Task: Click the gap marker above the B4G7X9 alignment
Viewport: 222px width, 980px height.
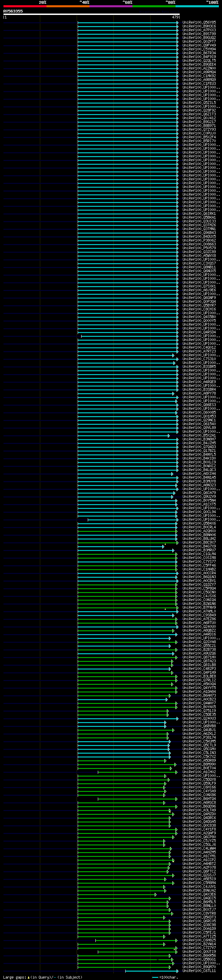Action: [x=165, y=544]
